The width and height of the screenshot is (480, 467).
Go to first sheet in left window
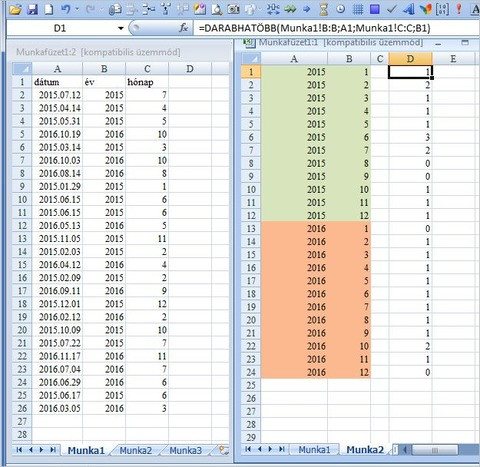tap(19, 450)
